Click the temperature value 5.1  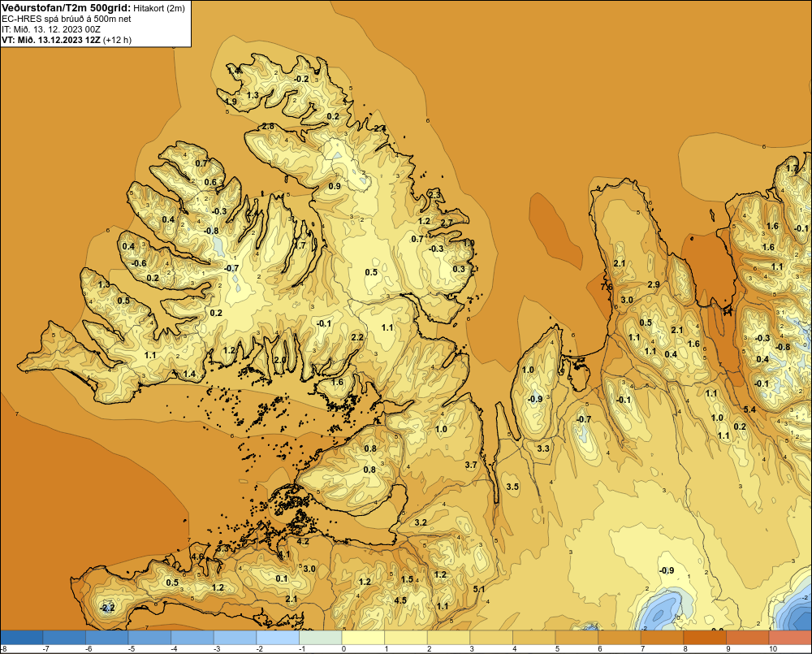[x=479, y=589]
